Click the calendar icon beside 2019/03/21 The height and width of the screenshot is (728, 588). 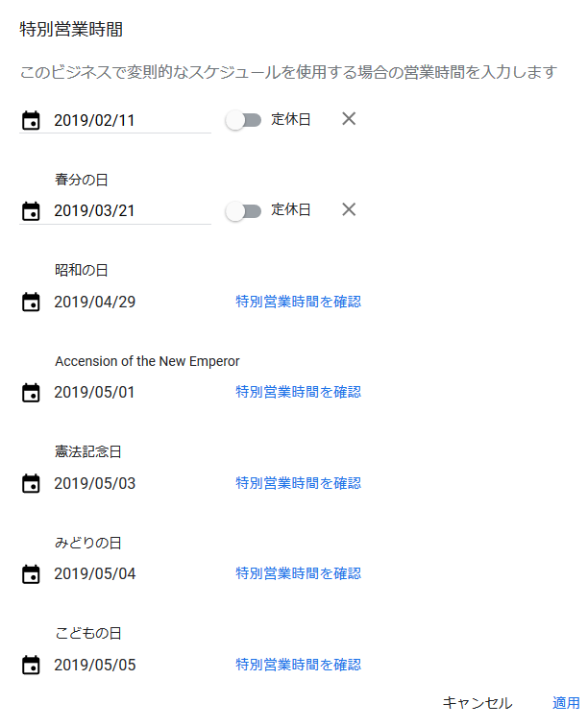31,211
